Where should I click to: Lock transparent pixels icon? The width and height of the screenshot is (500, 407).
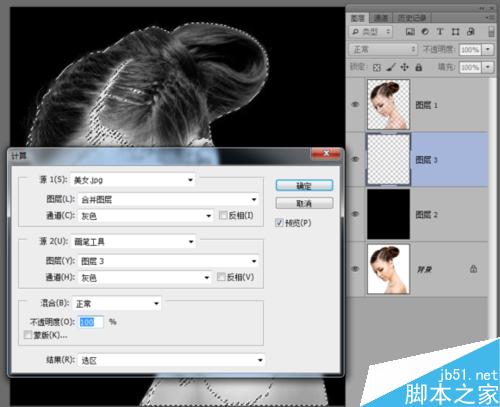377,68
